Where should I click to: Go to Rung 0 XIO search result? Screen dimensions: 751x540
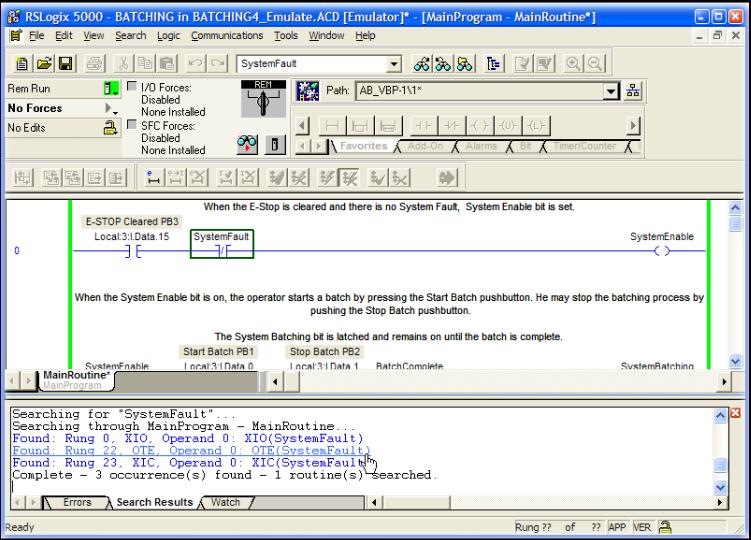[188, 438]
